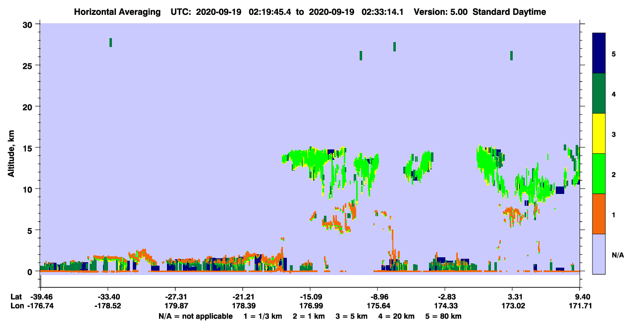Click the yellow color bar segment labeled 3

point(599,134)
